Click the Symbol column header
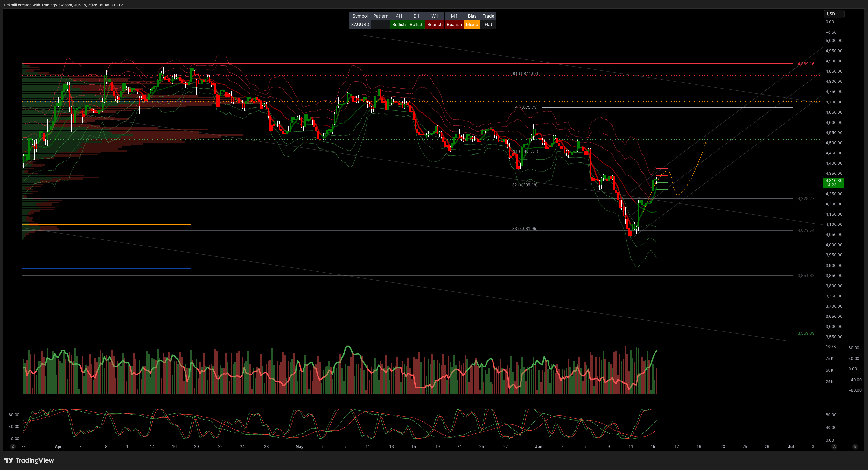868x470 pixels. click(360, 16)
